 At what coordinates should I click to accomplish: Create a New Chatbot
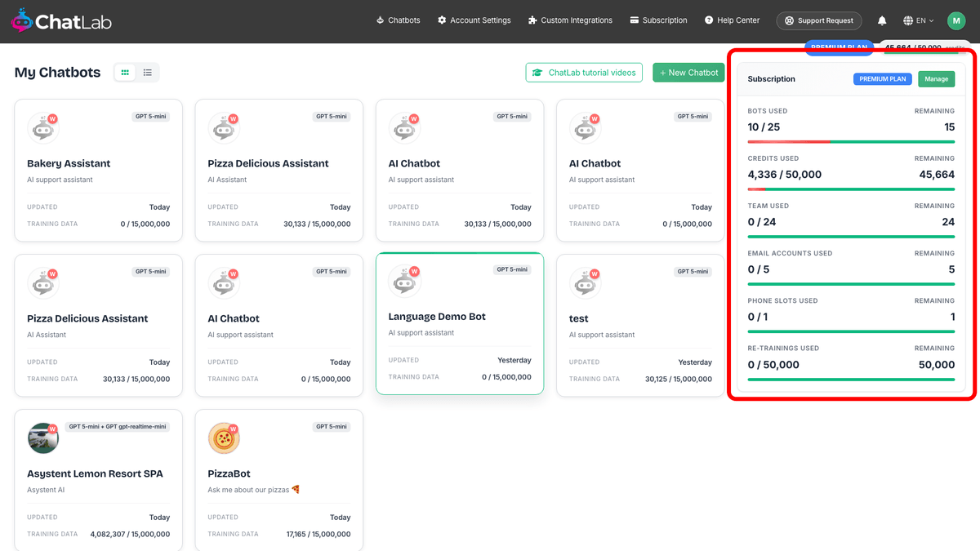[688, 73]
